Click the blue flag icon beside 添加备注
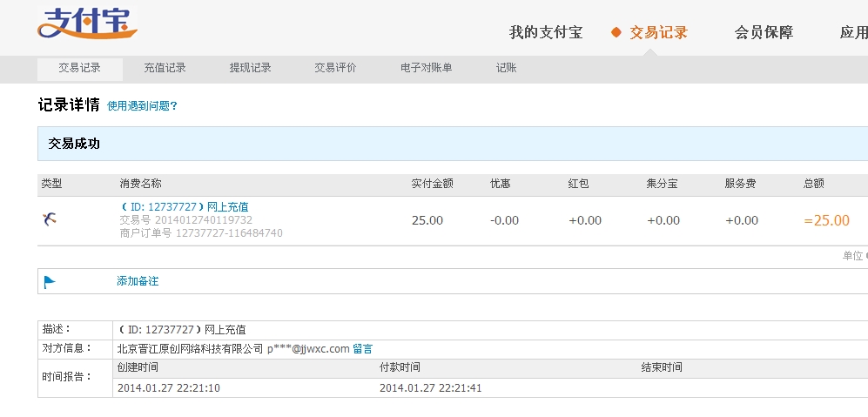This screenshot has height=417, width=868. tap(50, 282)
